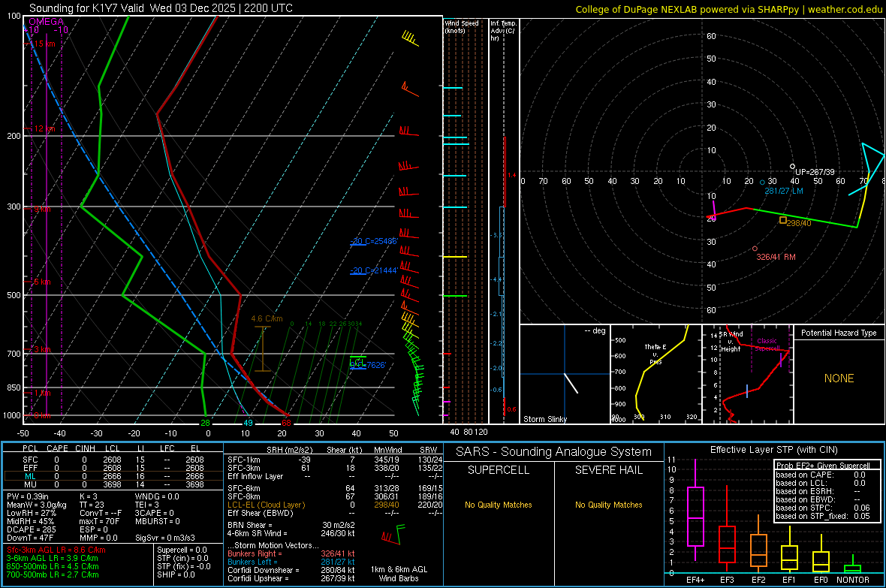Click the 1km and 6km wind barb graphic
Image resolution: width=886 pixels, height=588 pixels.
[x=393, y=534]
